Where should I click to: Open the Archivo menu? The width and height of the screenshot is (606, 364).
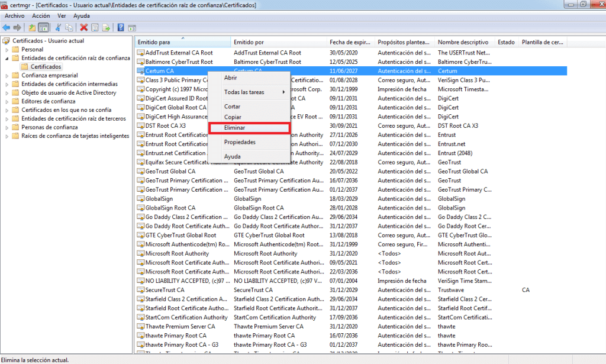pyautogui.click(x=14, y=16)
